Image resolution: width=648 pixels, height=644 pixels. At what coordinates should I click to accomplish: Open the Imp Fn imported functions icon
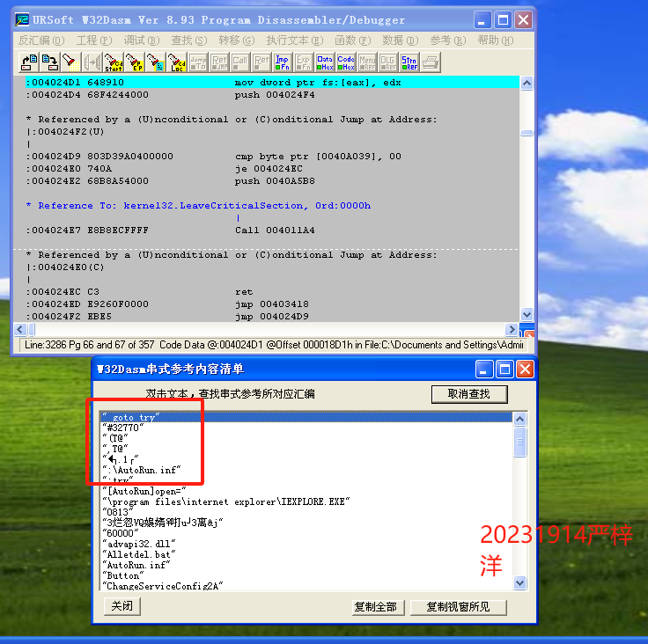(x=283, y=62)
